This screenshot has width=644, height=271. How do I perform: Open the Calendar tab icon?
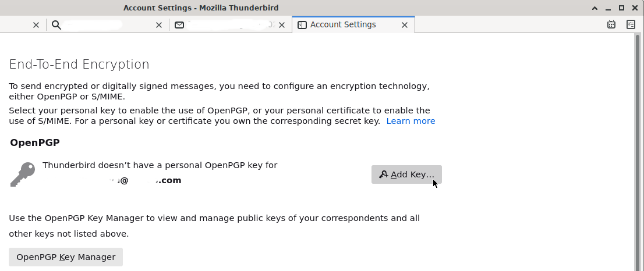click(x=611, y=24)
